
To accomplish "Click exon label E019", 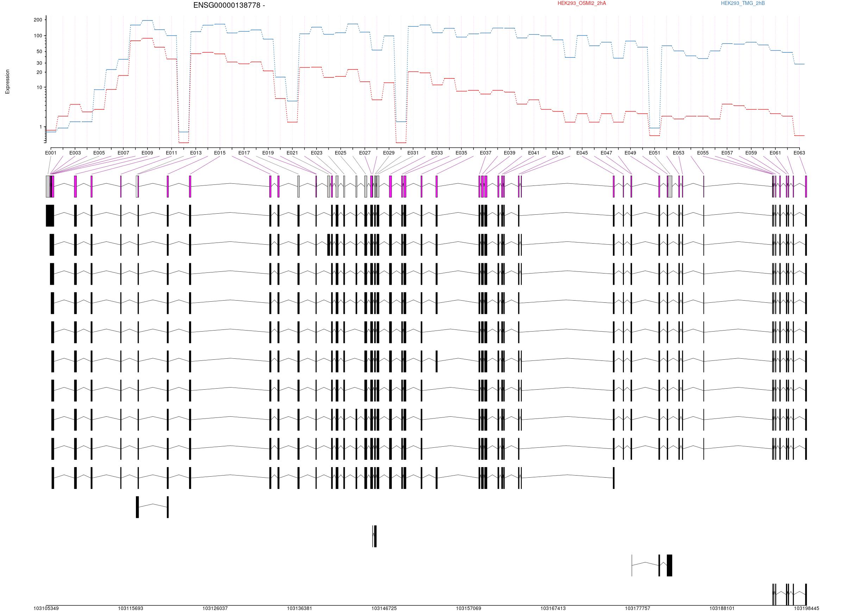I will point(268,153).
